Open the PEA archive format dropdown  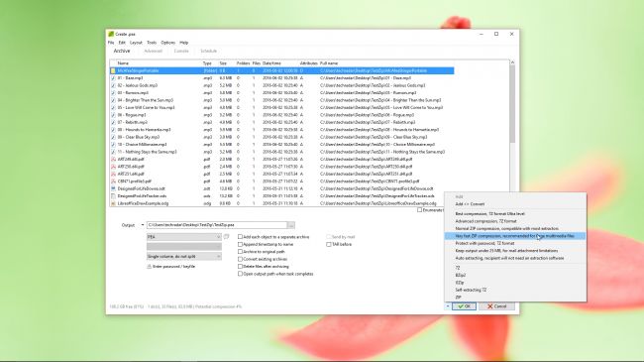pos(184,237)
